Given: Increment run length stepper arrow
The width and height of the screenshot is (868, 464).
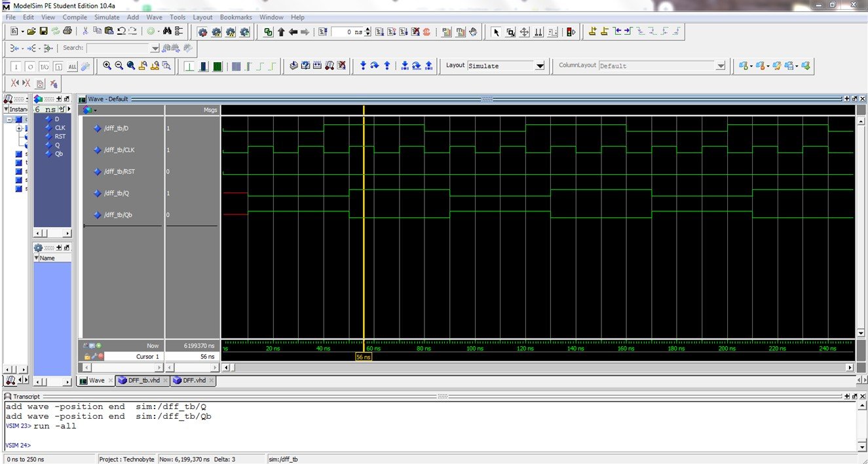Looking at the screenshot, I should 368,29.
